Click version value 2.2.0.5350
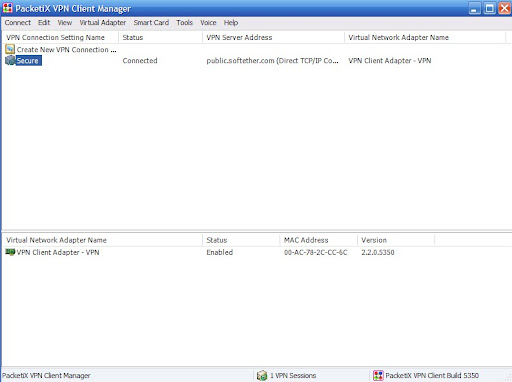Viewport: 512px width, 382px height. [378, 252]
